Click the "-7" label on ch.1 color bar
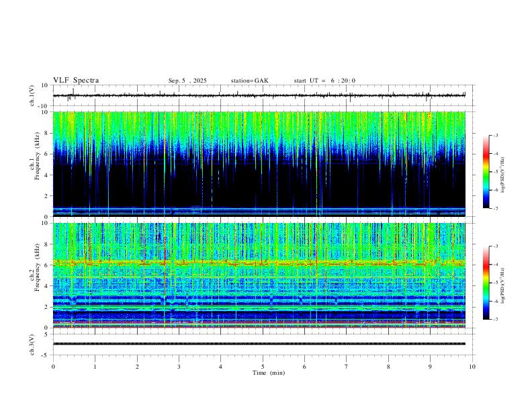Screen dimensions: 532x411 pyautogui.click(x=495, y=209)
